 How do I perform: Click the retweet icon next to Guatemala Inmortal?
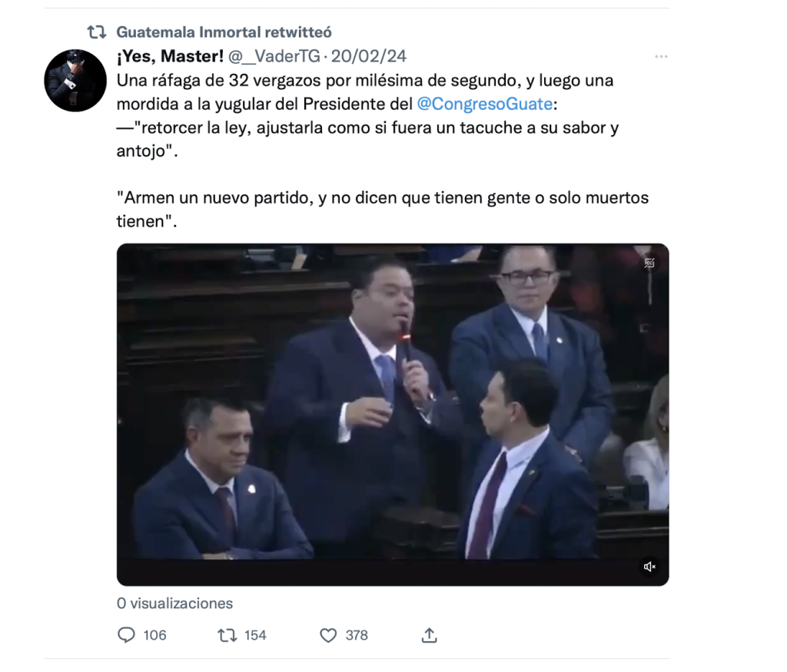(97, 32)
